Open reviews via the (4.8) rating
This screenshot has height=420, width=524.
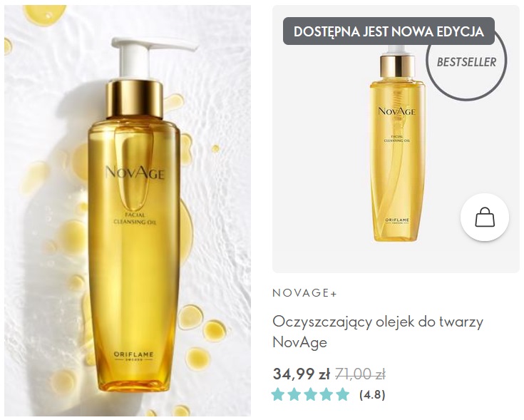(x=372, y=394)
